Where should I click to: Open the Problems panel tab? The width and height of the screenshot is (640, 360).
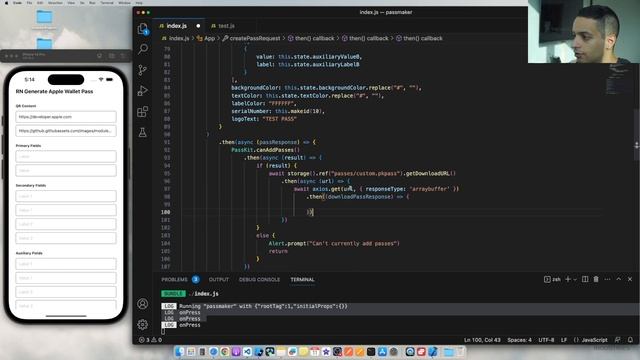coord(174,280)
